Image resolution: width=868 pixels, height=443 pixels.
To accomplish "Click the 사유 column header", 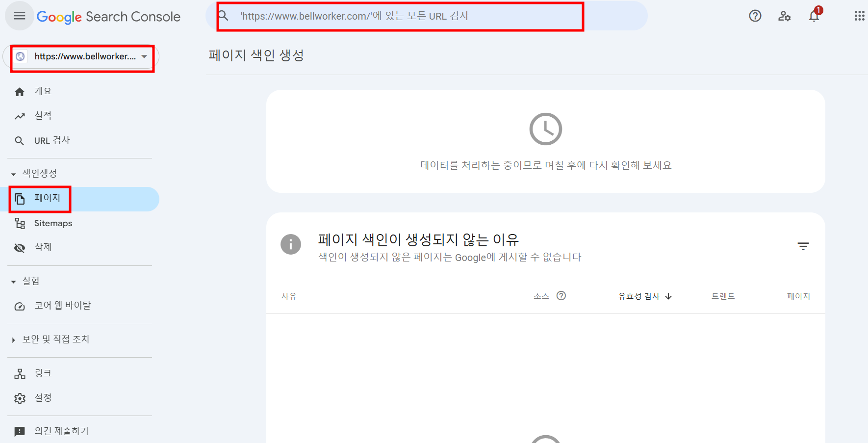I will tap(289, 296).
